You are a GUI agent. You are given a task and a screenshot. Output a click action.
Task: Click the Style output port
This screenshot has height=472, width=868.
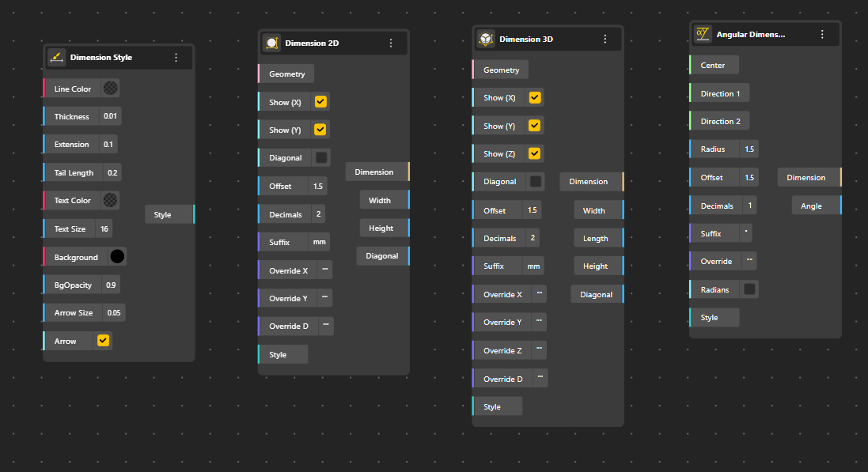tap(192, 214)
